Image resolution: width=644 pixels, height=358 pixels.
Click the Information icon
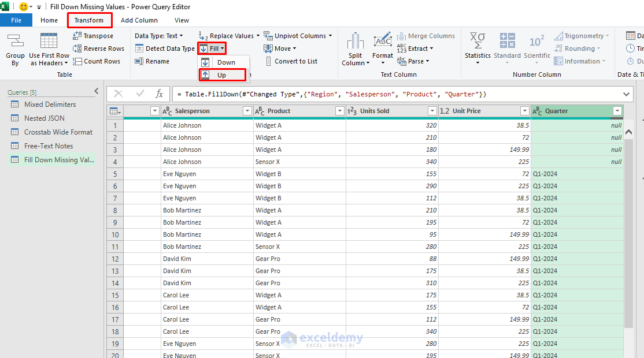558,61
